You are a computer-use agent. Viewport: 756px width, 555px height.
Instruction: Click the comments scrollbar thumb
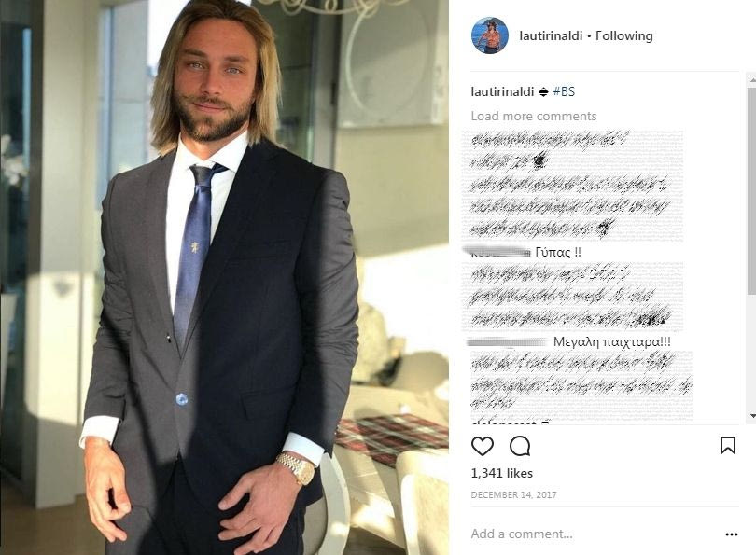point(751,189)
